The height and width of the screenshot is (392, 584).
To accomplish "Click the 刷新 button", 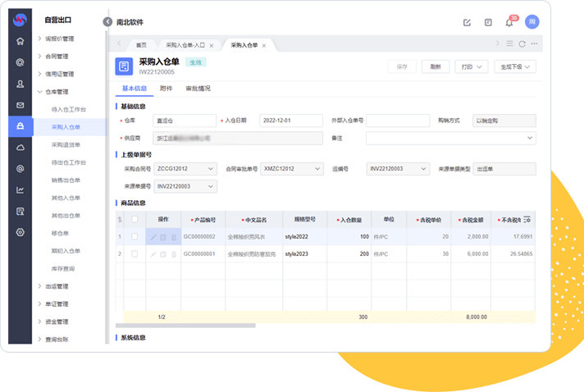I will click(435, 66).
